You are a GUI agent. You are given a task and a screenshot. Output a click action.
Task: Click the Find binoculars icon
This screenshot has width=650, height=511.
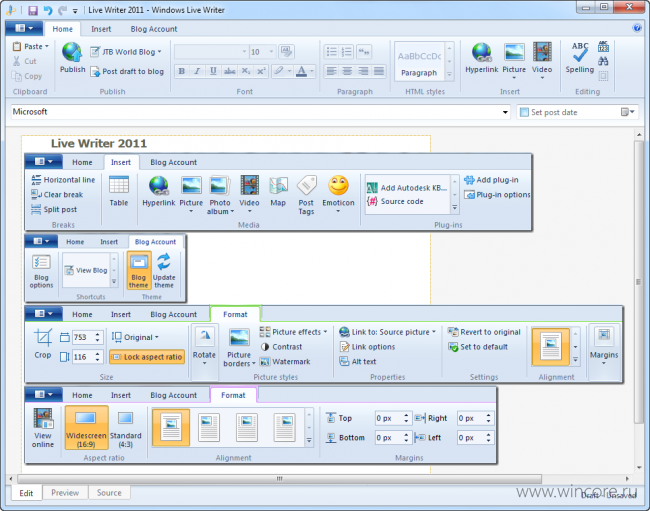pos(603,61)
